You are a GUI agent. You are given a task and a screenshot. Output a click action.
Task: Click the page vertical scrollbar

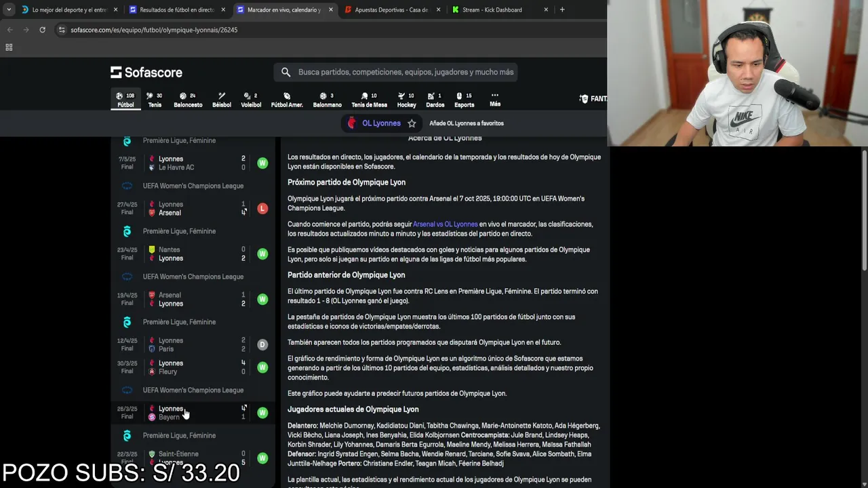[x=864, y=210]
